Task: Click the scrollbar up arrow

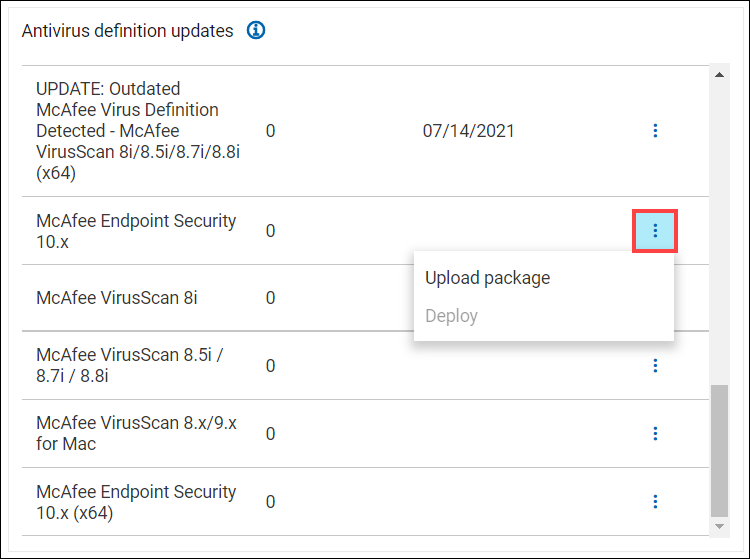Action: click(719, 74)
